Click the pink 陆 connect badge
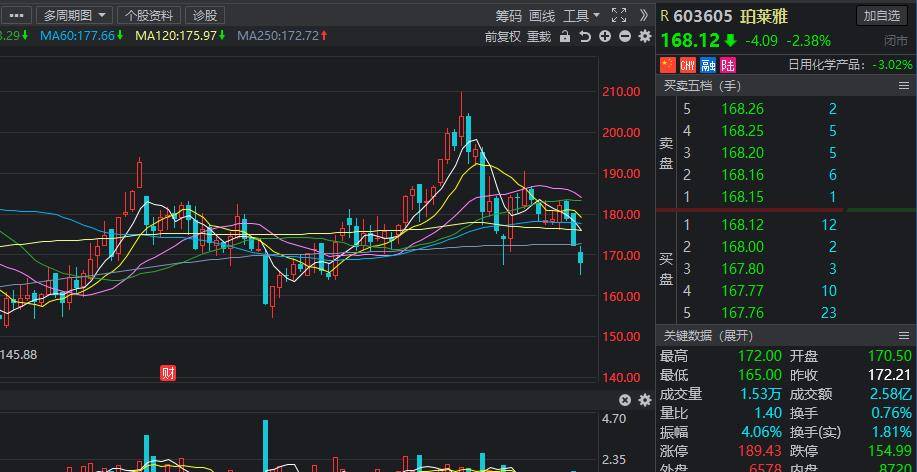Screen dimensions: 917x472 tap(727, 64)
